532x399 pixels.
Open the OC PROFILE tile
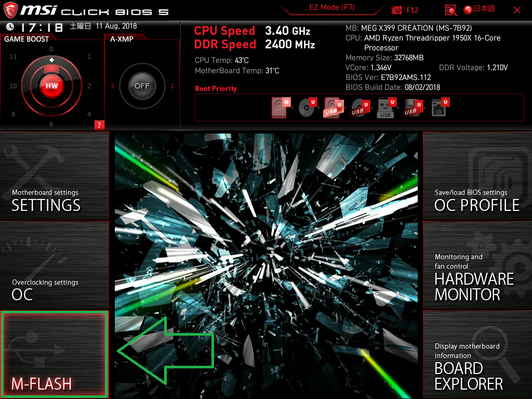click(477, 176)
